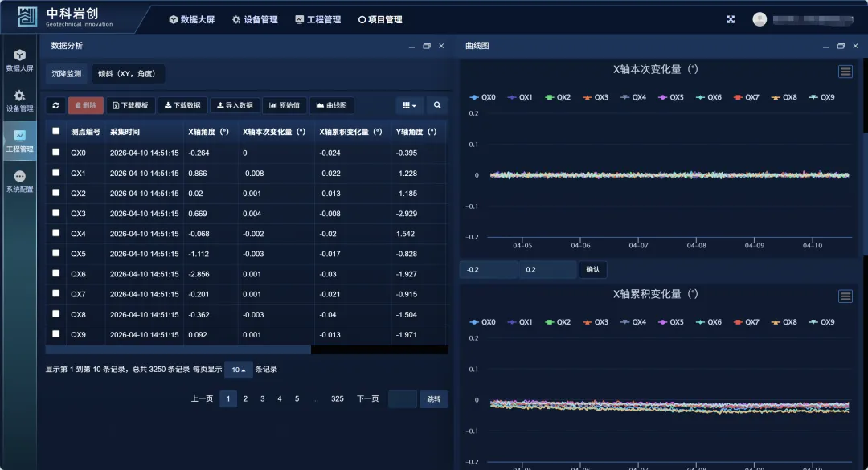Toggle the select-all checkbox in the table header
This screenshot has height=470, width=868.
(x=55, y=132)
